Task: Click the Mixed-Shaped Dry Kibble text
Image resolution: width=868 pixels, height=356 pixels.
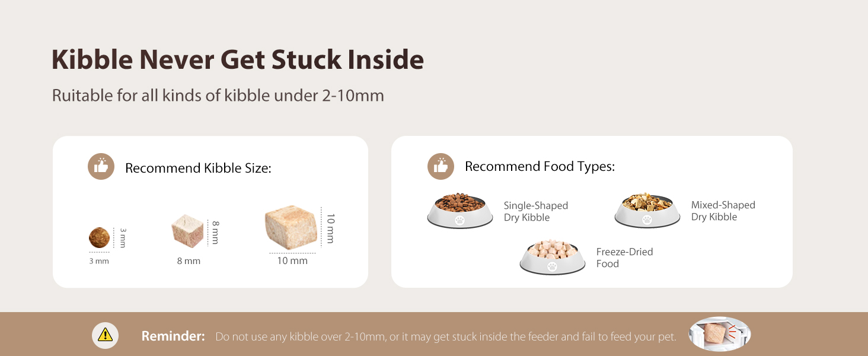Action: pyautogui.click(x=723, y=211)
